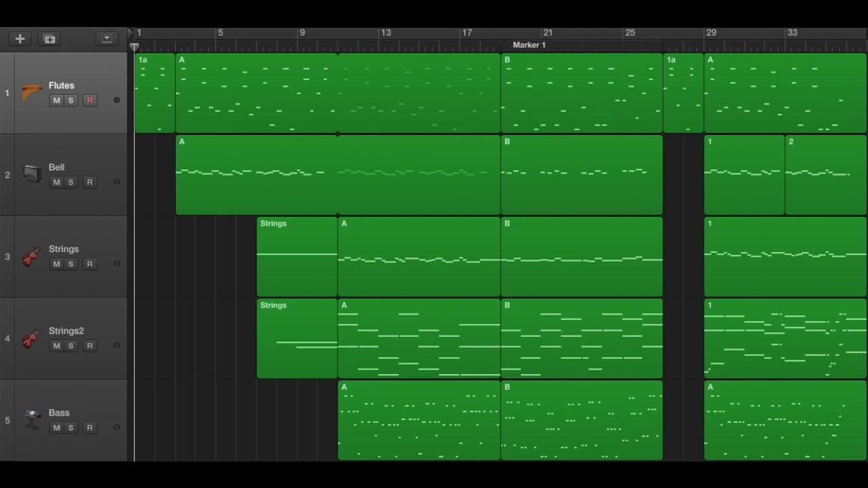
Task: Mute the Bass track
Action: pos(56,428)
